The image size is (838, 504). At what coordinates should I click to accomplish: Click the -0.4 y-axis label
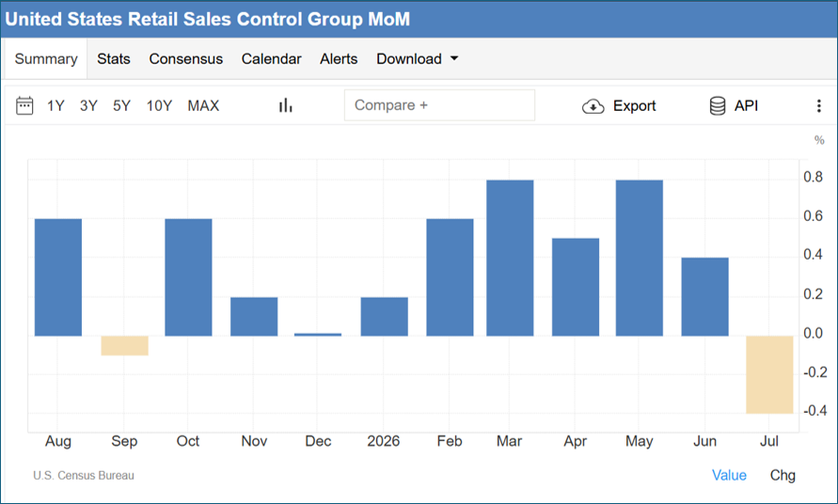click(815, 411)
